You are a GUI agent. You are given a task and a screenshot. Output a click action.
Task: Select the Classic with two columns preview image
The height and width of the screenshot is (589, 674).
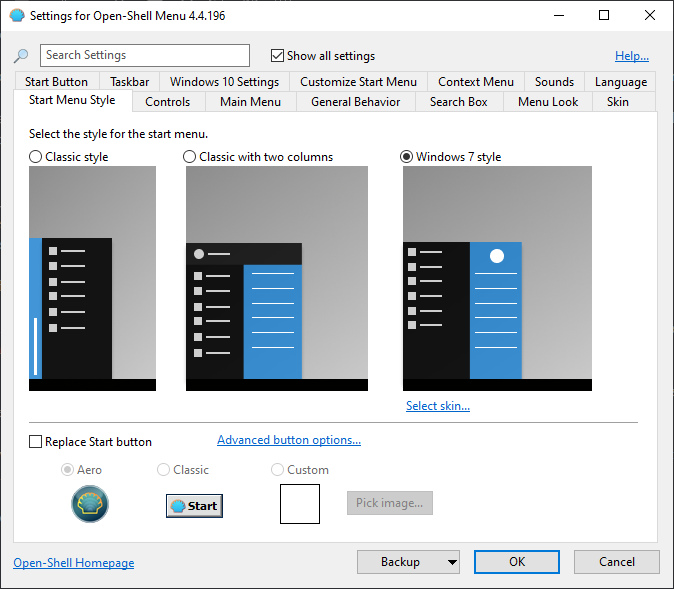pos(277,279)
